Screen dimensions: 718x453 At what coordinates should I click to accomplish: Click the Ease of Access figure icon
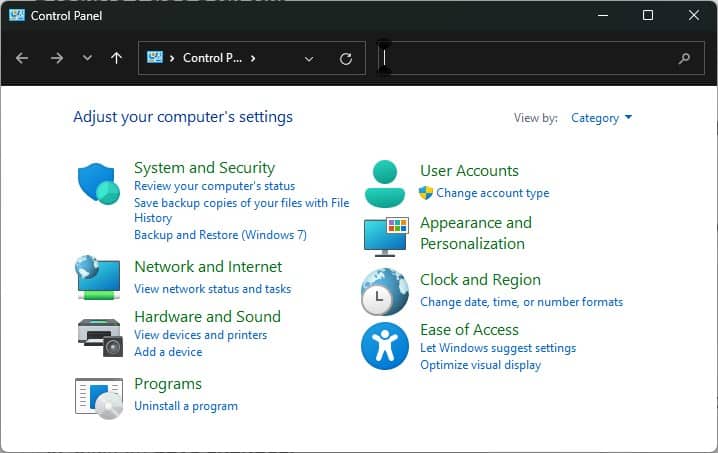(x=385, y=346)
